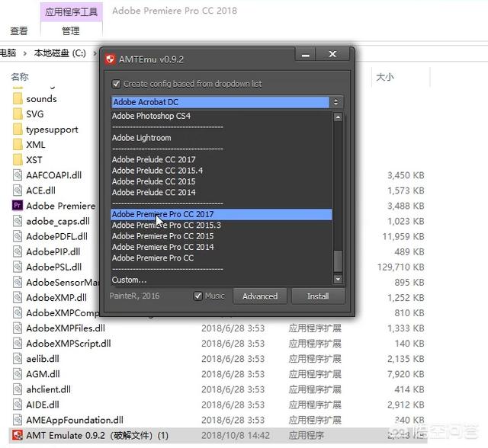Click 本地磁盘 (C:) in the address path
Viewport: 488px width, 448px height.
click(59, 53)
